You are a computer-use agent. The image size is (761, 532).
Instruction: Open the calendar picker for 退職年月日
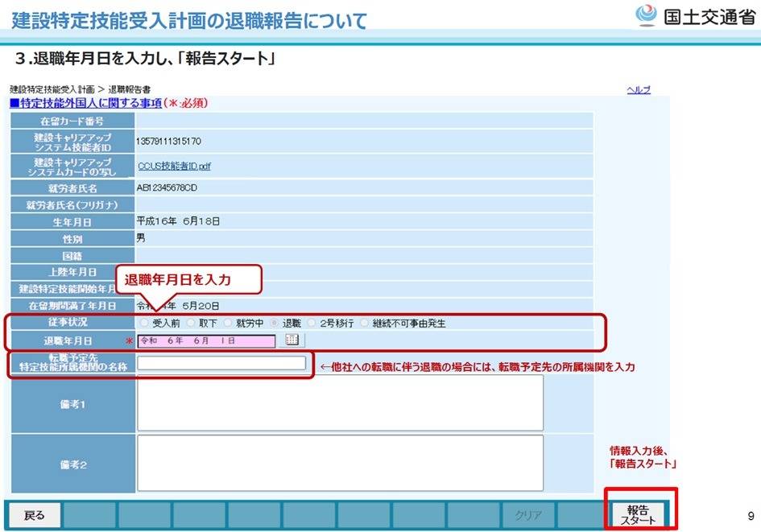click(292, 340)
